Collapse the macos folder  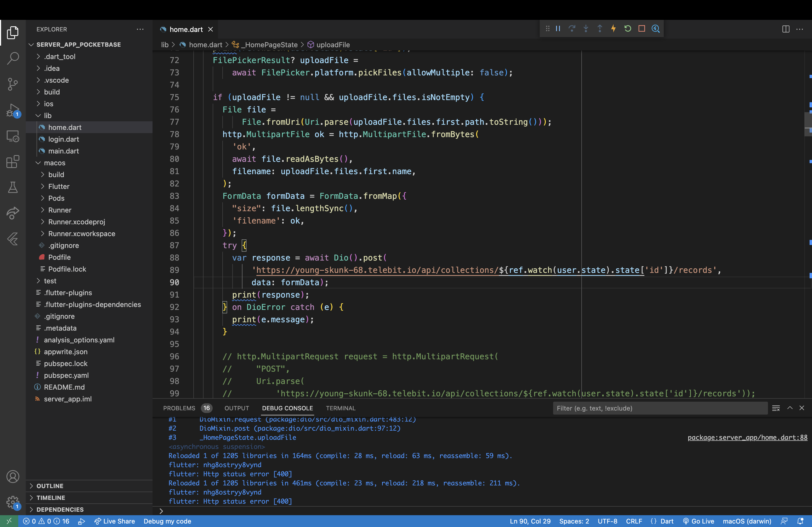89,163
